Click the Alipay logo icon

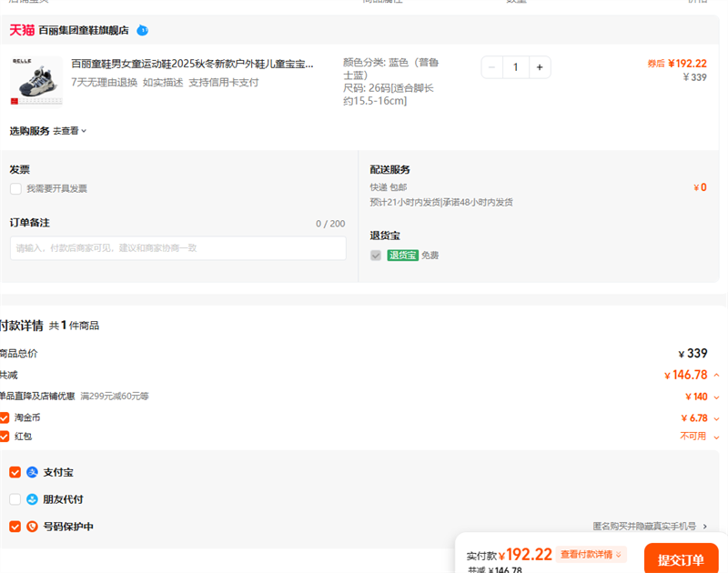(32, 472)
